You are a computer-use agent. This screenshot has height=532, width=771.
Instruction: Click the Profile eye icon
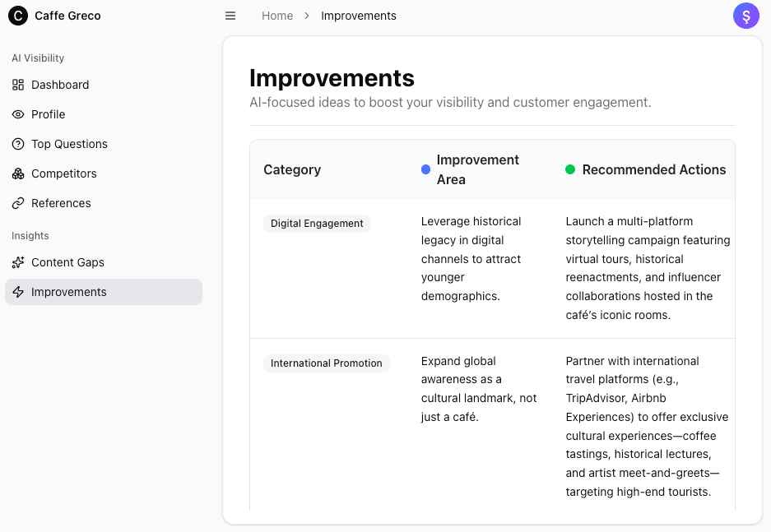coord(18,114)
